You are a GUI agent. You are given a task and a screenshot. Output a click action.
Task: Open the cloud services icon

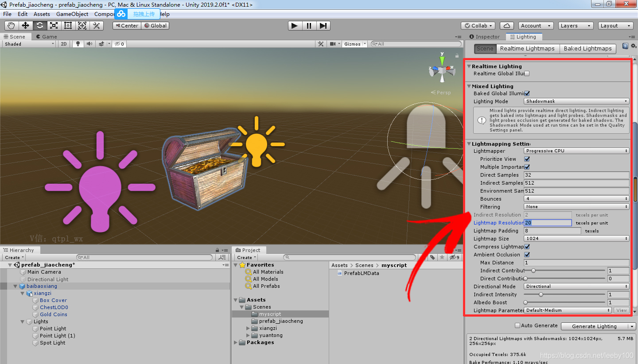pyautogui.click(x=506, y=26)
